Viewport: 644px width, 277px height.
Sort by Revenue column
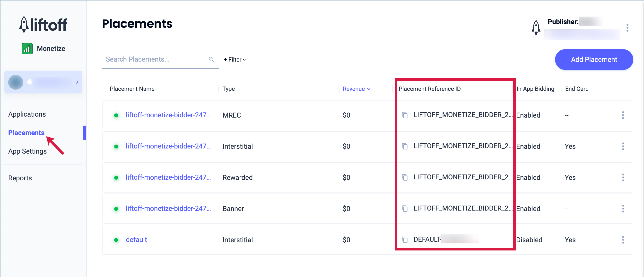[357, 89]
